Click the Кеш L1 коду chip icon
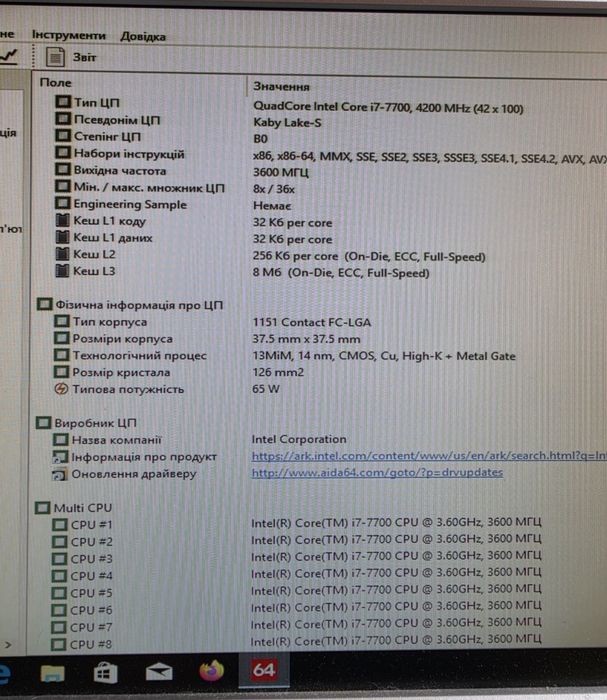Viewport: 607px width, 700px height. (62, 220)
